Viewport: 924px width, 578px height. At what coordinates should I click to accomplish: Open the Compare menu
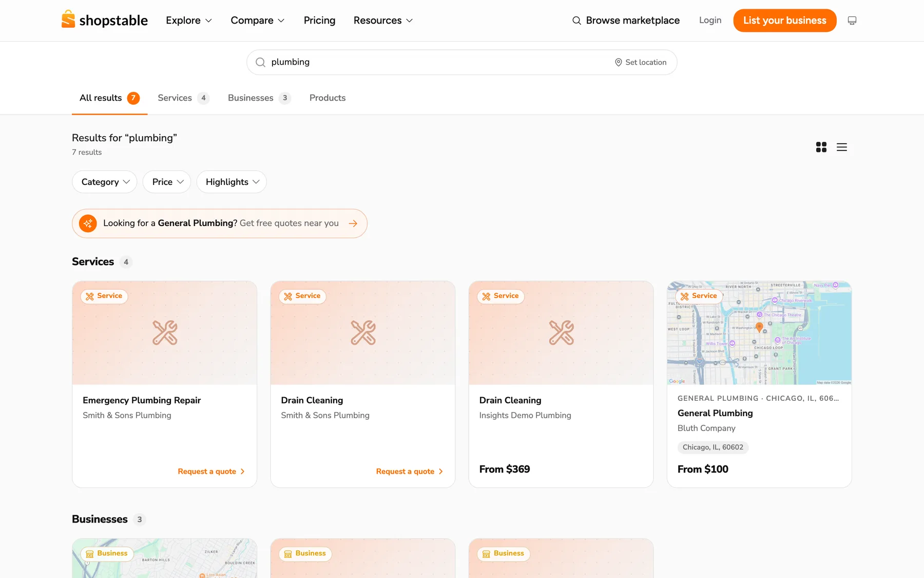(258, 21)
